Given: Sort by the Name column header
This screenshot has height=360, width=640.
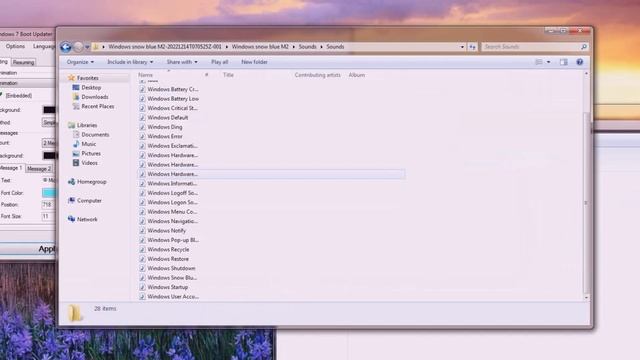Looking at the screenshot, I should pos(145,75).
